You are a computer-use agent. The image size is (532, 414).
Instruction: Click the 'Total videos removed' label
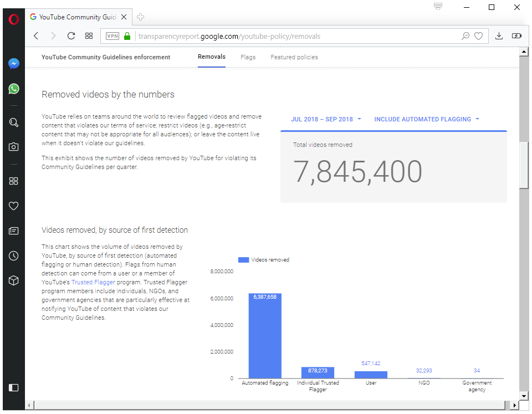(x=323, y=145)
